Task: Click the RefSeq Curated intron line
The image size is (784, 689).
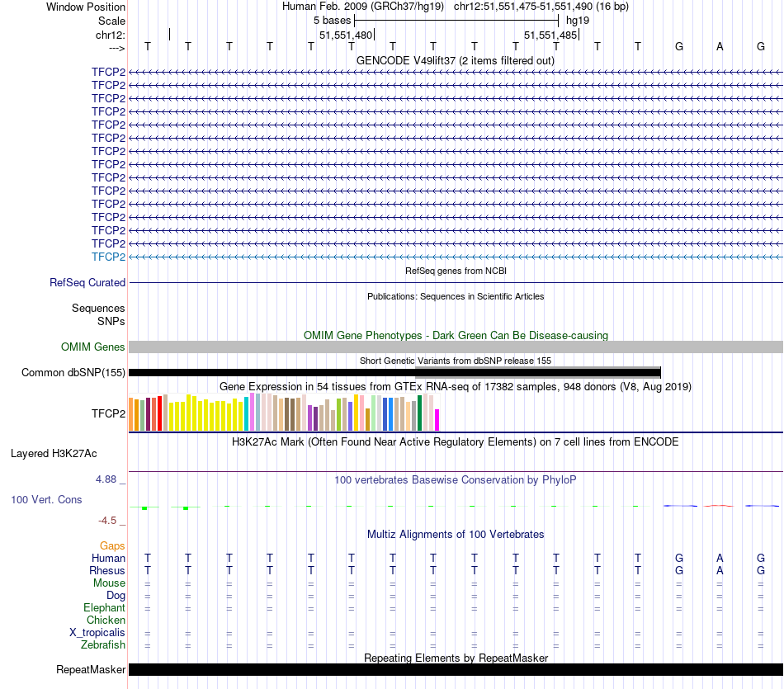Action: pyautogui.click(x=456, y=282)
